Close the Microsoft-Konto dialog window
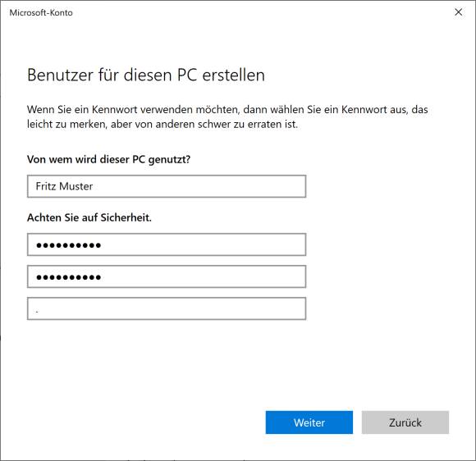 click(459, 12)
